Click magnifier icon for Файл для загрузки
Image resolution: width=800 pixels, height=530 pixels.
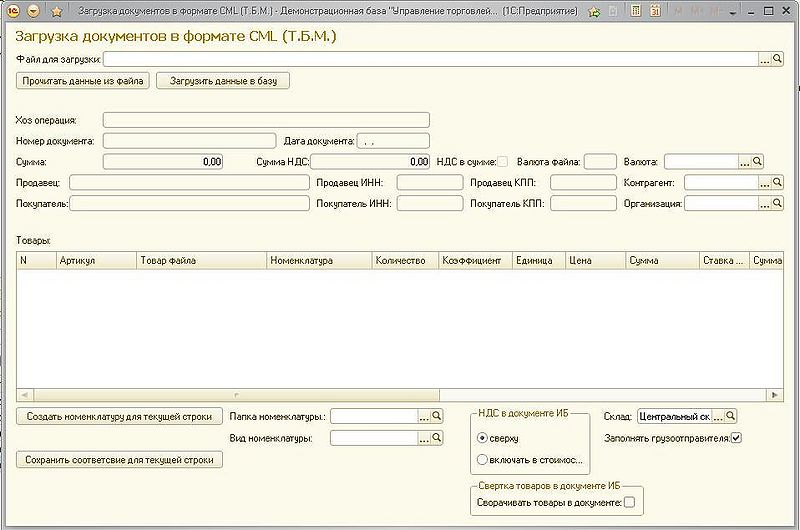click(778, 60)
